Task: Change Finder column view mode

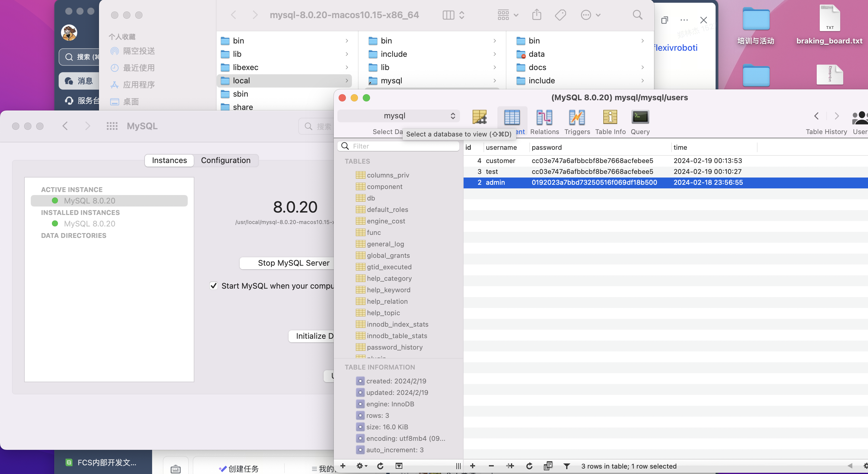Action: [x=453, y=15]
